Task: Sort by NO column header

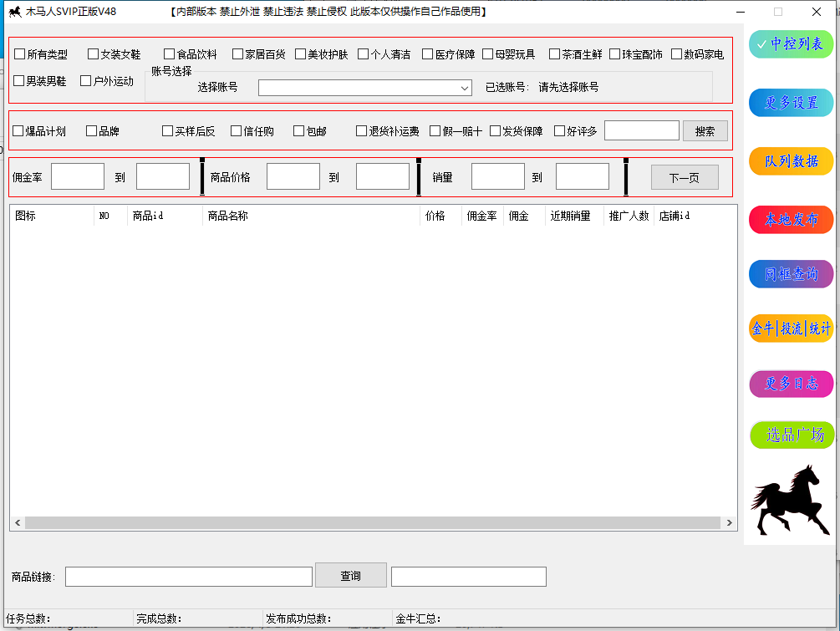Action: 111,216
